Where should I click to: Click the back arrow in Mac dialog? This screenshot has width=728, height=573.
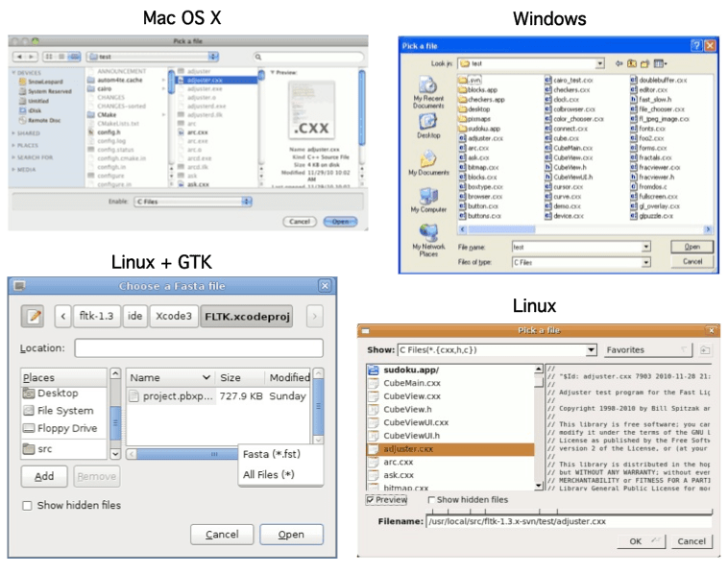coord(19,57)
